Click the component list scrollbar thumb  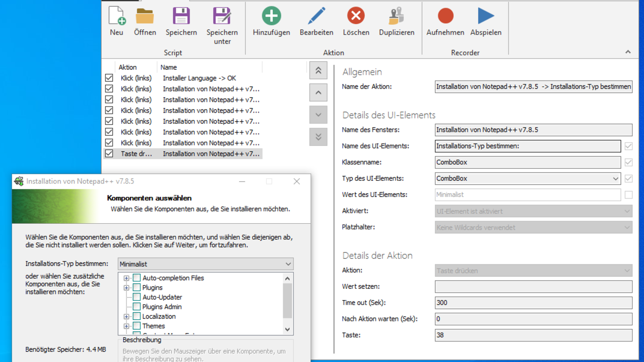coord(287,301)
